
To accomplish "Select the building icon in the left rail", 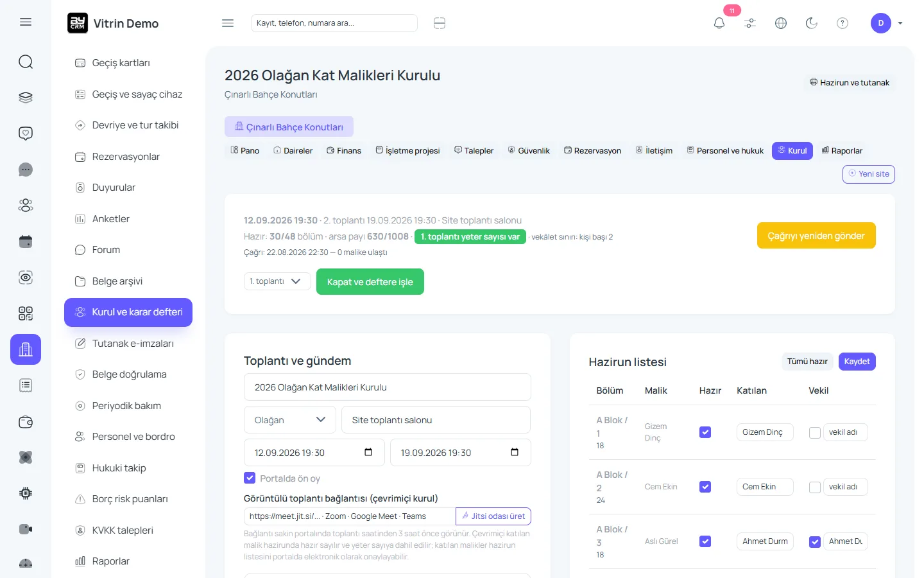I will coord(26,349).
